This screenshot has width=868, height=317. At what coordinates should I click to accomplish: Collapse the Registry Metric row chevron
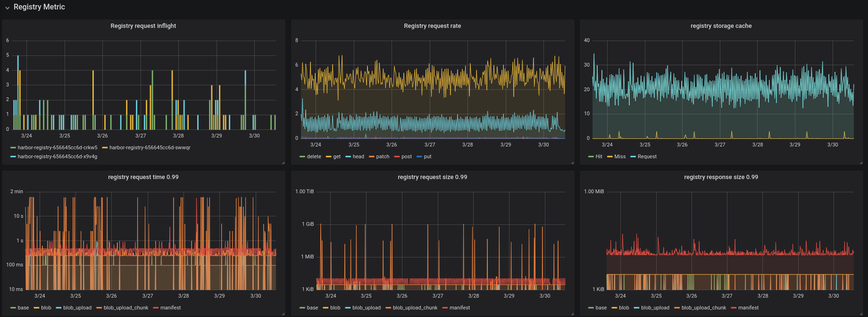(x=8, y=8)
